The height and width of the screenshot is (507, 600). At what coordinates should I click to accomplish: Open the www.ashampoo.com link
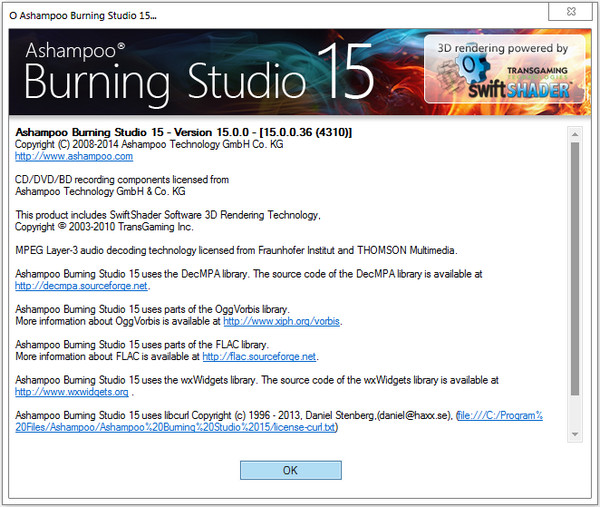(74, 156)
